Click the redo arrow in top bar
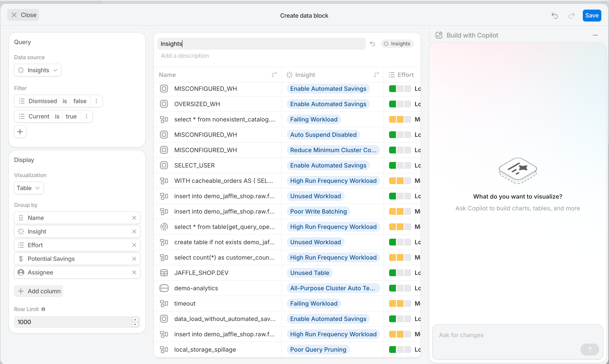The height and width of the screenshot is (364, 609). pyautogui.click(x=571, y=16)
